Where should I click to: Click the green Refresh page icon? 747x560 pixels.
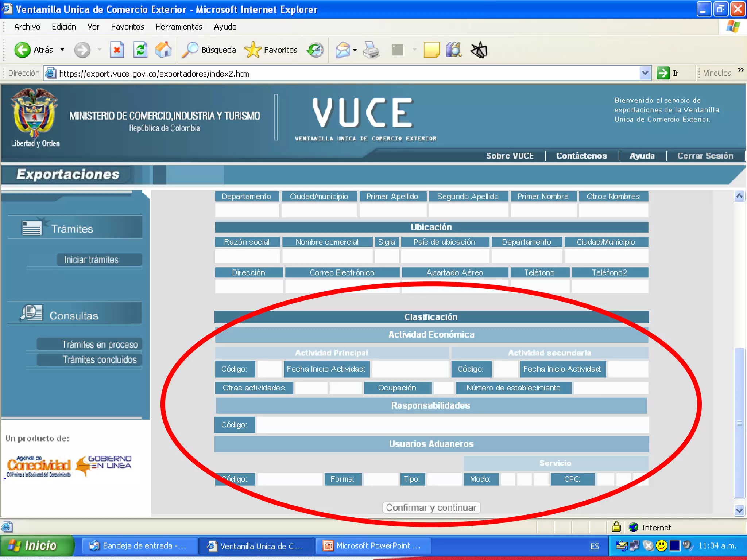(140, 50)
